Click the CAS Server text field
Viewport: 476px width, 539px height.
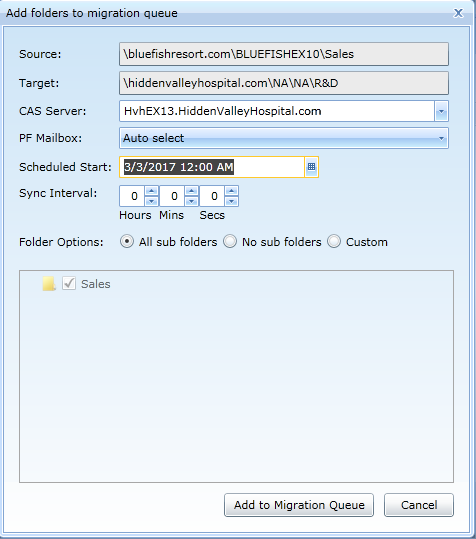pyautogui.click(x=277, y=111)
